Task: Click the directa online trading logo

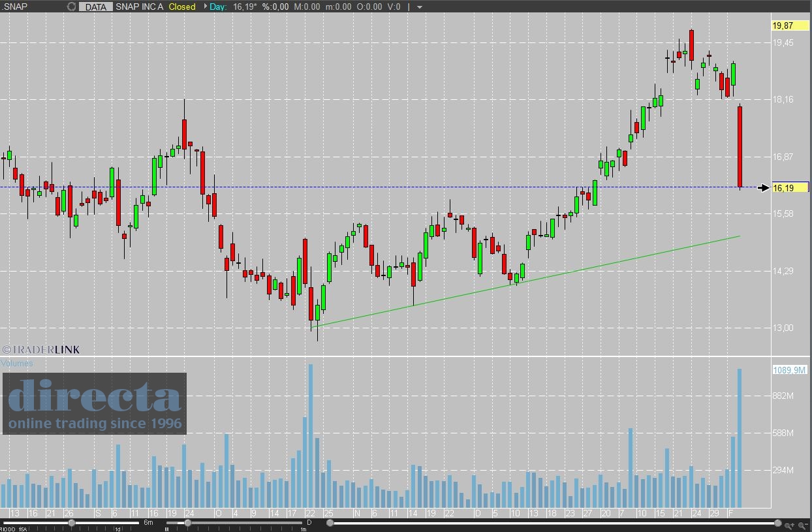Action: click(95, 403)
